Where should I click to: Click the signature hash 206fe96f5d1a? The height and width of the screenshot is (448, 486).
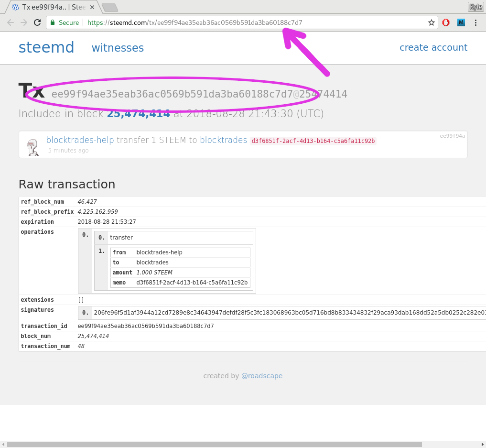click(290, 313)
